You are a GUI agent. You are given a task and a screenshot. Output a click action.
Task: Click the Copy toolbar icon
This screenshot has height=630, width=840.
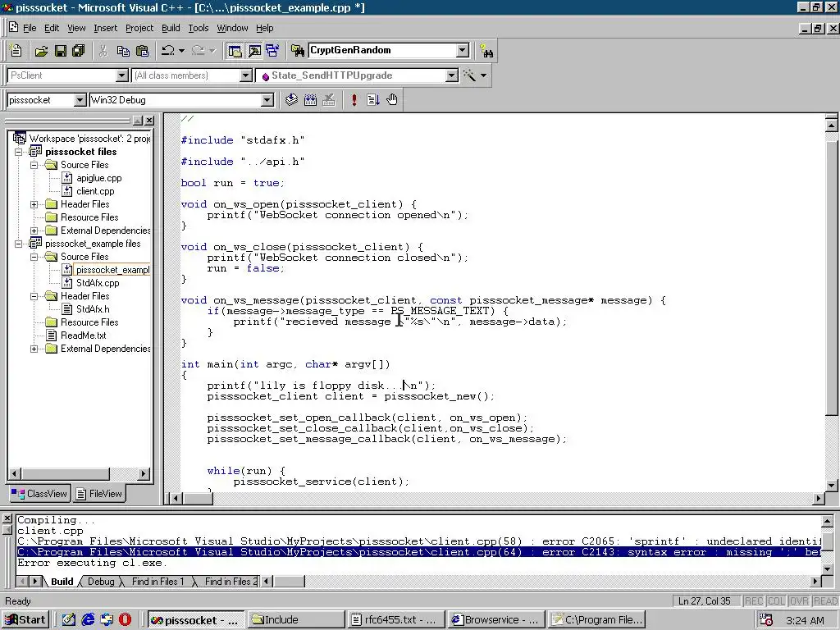(123, 51)
